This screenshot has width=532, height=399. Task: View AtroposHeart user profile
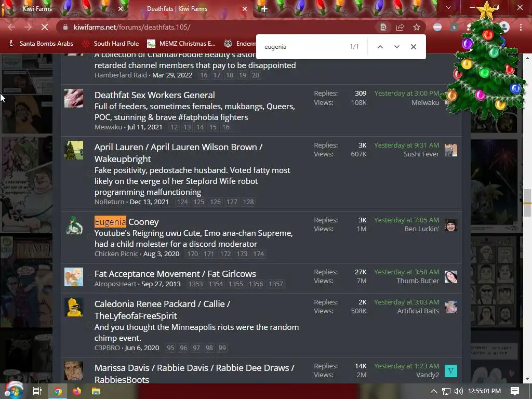[115, 284]
